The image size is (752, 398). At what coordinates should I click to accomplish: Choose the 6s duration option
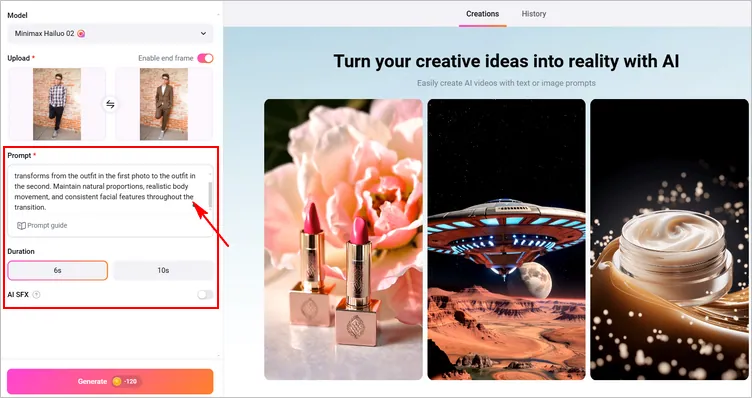[x=58, y=270]
